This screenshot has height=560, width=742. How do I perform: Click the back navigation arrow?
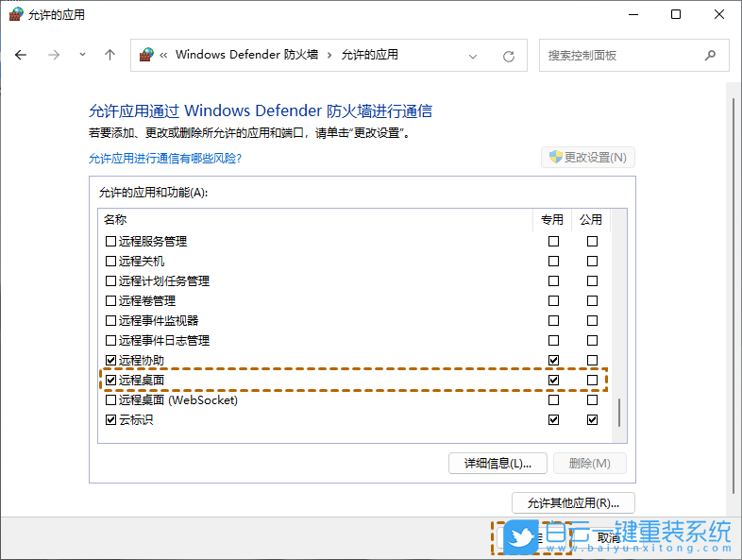[21, 56]
